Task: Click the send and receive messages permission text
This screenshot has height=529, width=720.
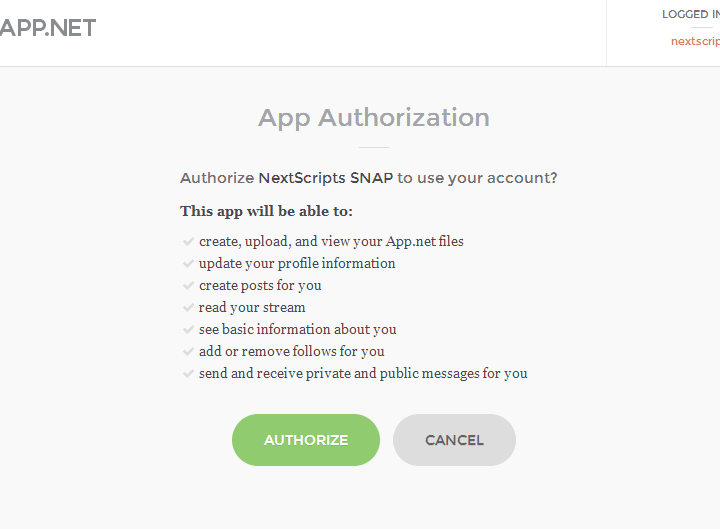Action: tap(363, 374)
